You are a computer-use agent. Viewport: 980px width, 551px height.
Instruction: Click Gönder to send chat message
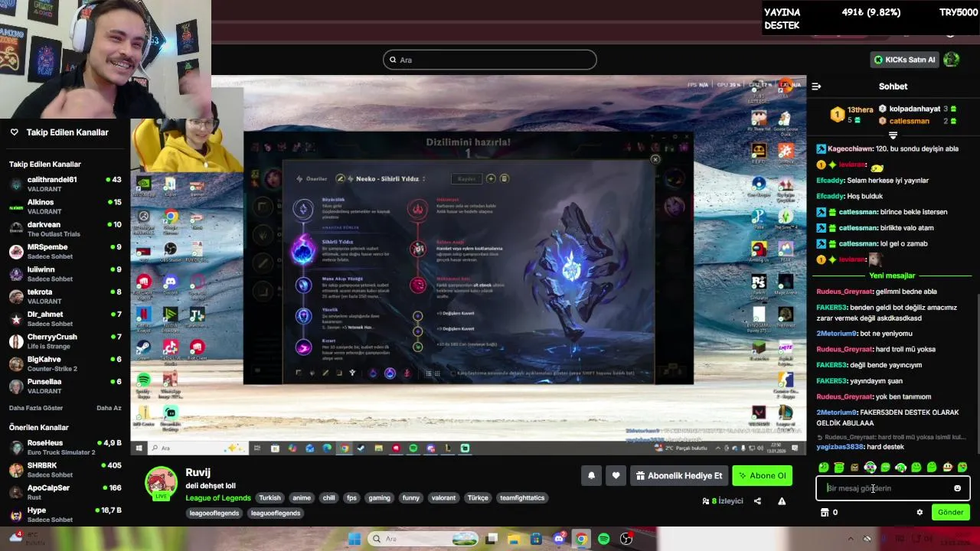point(951,513)
